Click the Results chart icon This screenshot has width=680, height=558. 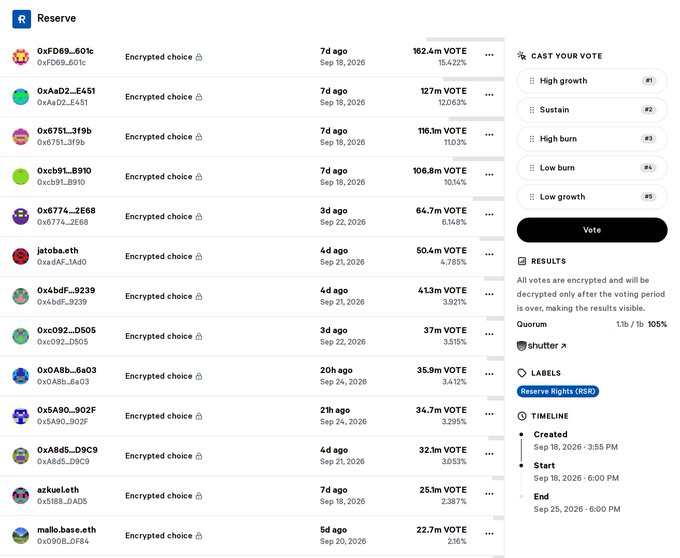coord(522,261)
